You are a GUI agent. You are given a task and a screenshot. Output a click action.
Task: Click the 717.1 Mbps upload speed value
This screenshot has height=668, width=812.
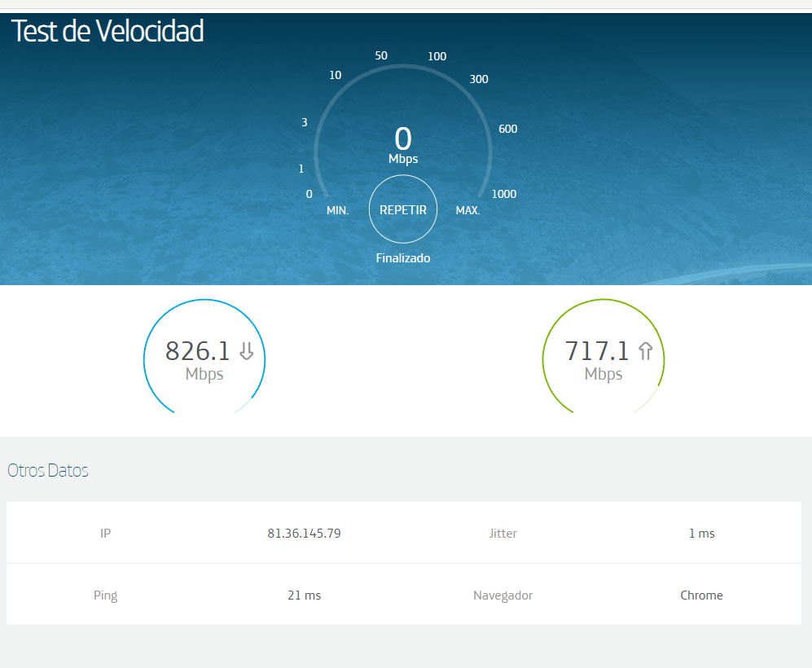pyautogui.click(x=597, y=351)
